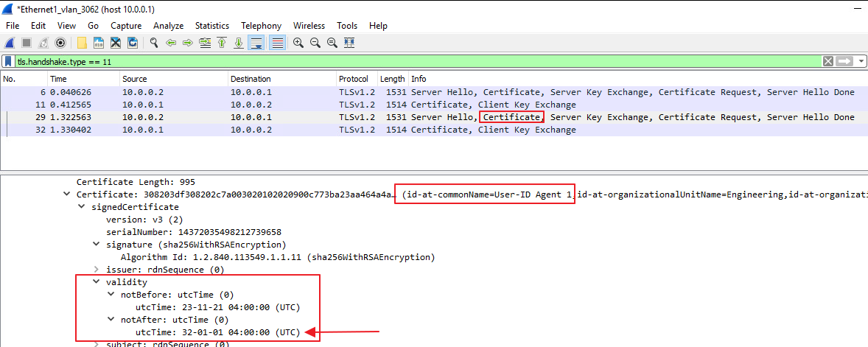Collapse the Certificate tree node
Viewport: 868px width, 347px height.
point(67,194)
